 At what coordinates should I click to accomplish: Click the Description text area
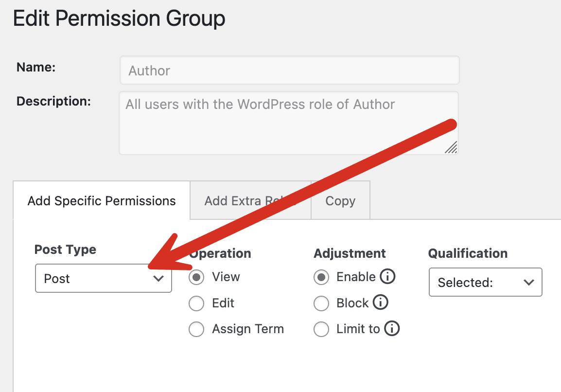point(289,122)
